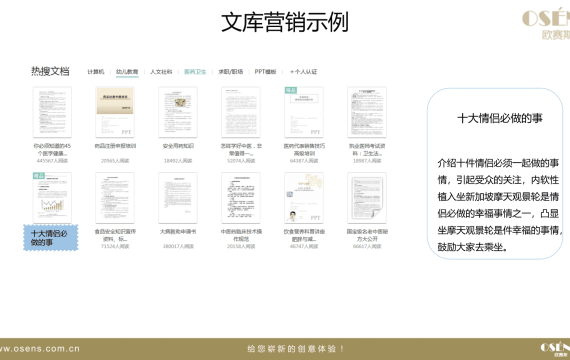Image resolution: width=570 pixels, height=360 pixels.
Task: Click the +个人认证 link
Action: (x=304, y=72)
